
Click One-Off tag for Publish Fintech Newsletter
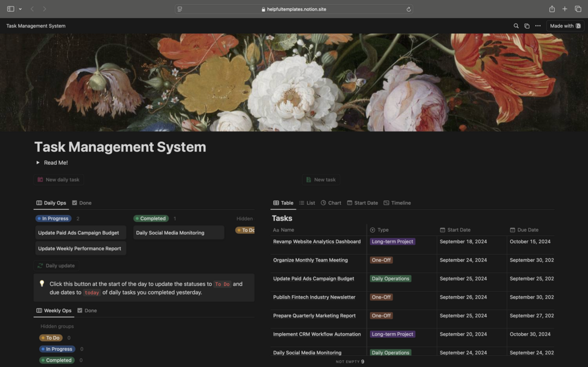point(381,297)
